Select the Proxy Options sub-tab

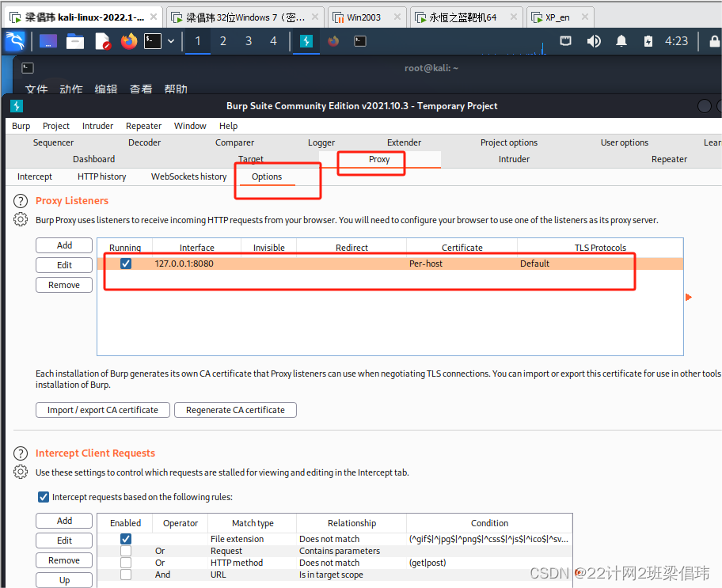tap(267, 176)
